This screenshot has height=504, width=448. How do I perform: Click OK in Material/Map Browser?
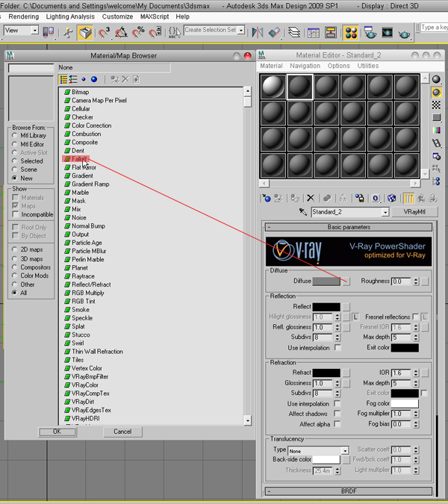pos(57,432)
